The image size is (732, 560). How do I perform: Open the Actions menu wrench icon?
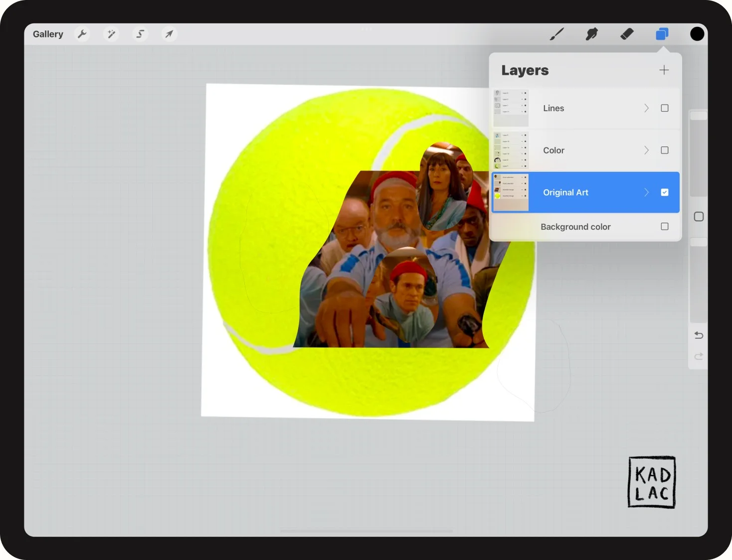tap(82, 34)
